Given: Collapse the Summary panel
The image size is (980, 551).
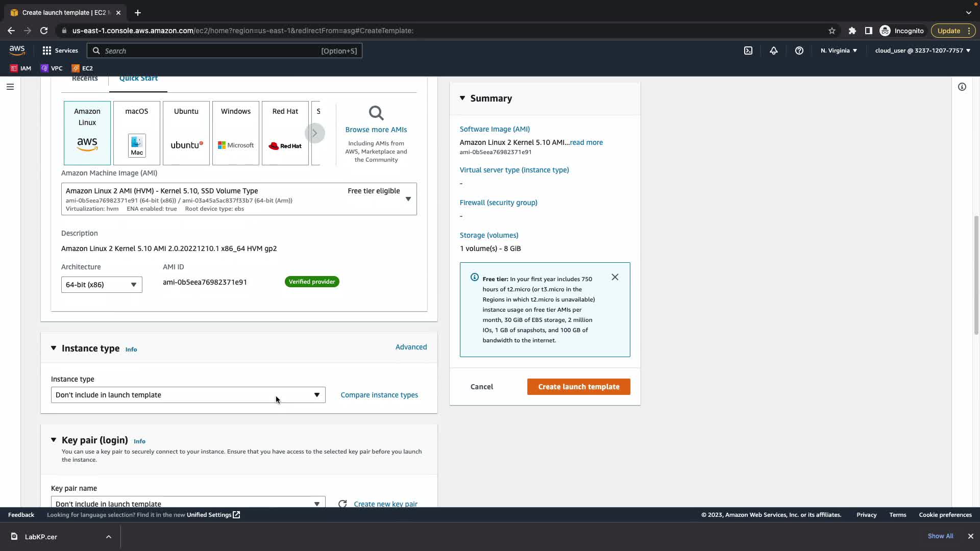Looking at the screenshot, I should point(462,98).
